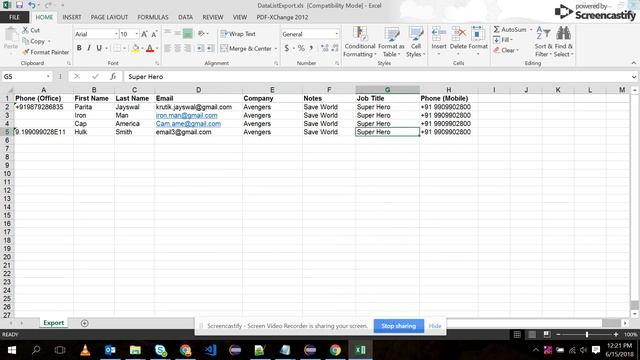Toggle Merge & Center
Viewport: 640px width, 360px height.
246,49
